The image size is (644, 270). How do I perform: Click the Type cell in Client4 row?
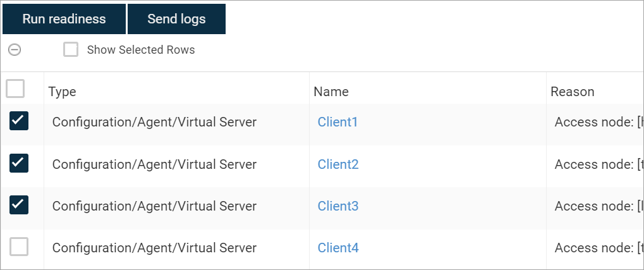[x=154, y=248]
